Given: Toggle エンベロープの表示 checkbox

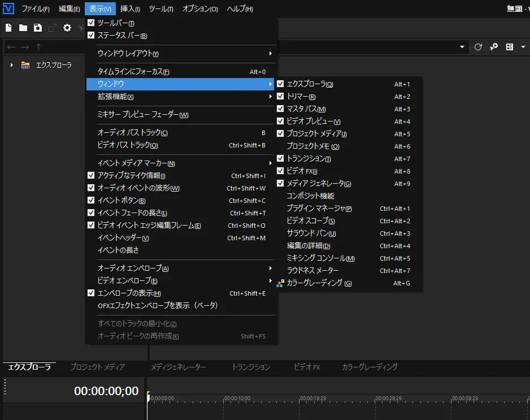Looking at the screenshot, I should tap(91, 293).
